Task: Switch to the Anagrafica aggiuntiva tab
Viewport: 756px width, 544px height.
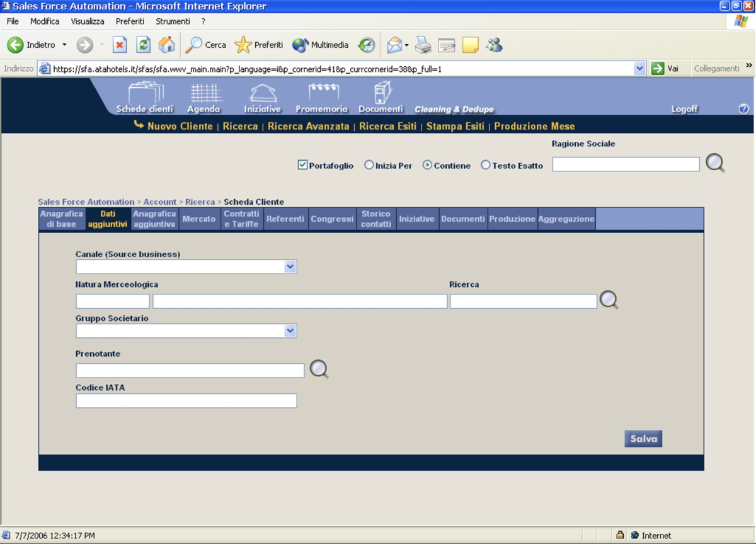Action: 154,219
